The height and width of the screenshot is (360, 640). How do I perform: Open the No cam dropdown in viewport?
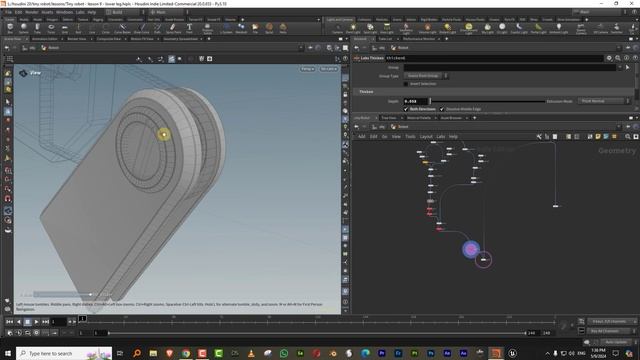[329, 69]
